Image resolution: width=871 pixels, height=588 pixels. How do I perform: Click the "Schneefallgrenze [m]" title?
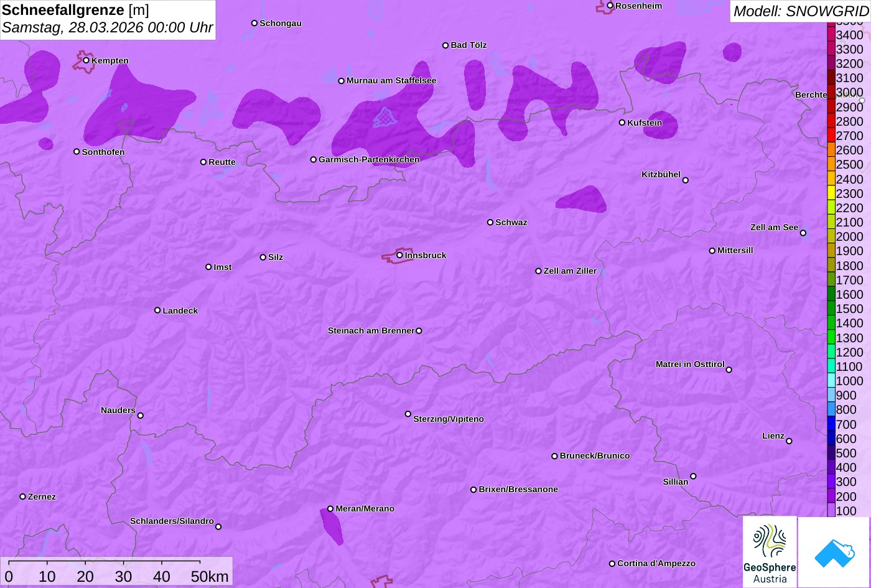coord(75,10)
